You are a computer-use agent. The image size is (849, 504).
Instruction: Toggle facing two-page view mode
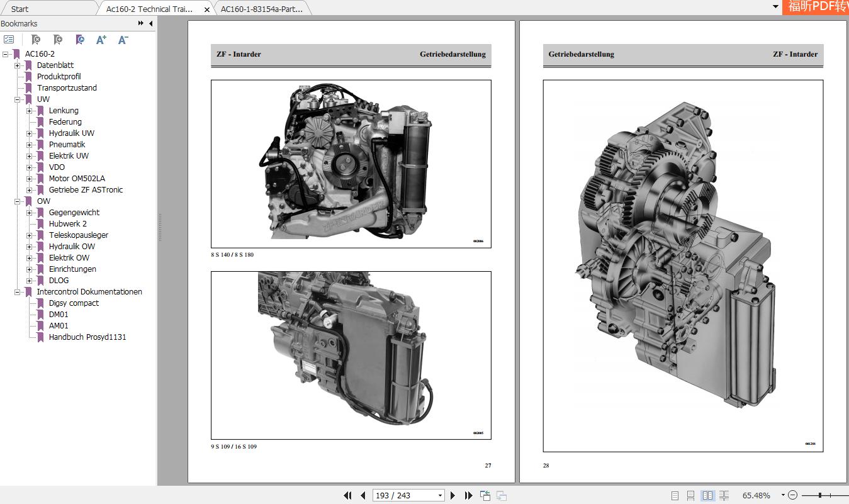pos(707,495)
